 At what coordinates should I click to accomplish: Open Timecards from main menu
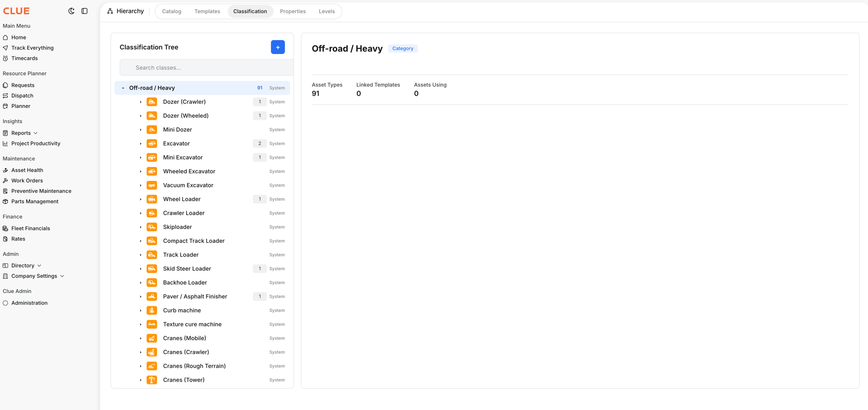point(24,58)
